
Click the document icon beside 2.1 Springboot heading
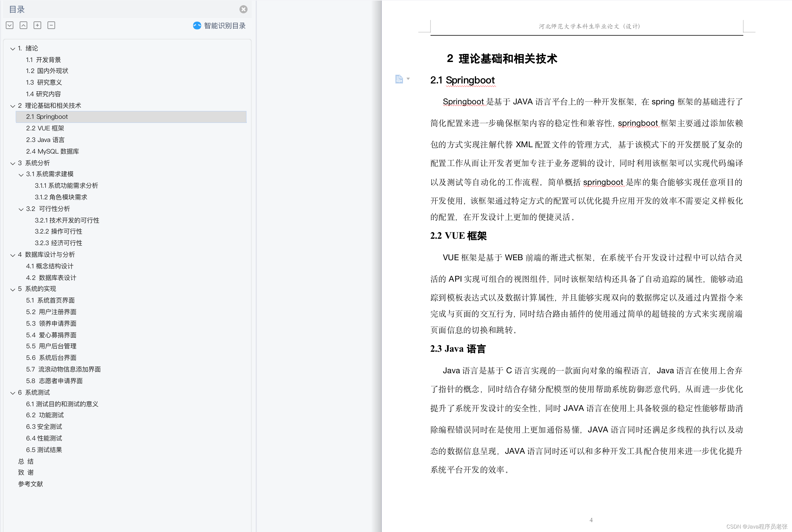pos(399,79)
